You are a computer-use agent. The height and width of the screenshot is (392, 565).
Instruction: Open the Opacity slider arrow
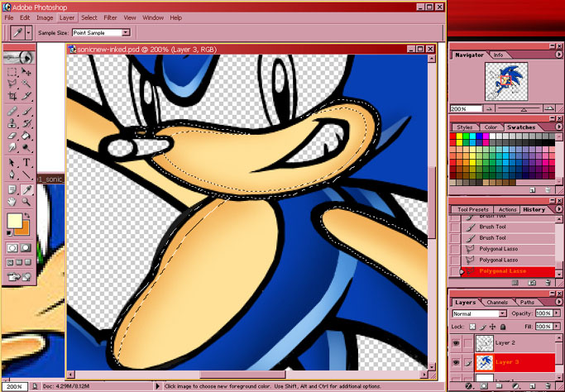pyautogui.click(x=558, y=313)
